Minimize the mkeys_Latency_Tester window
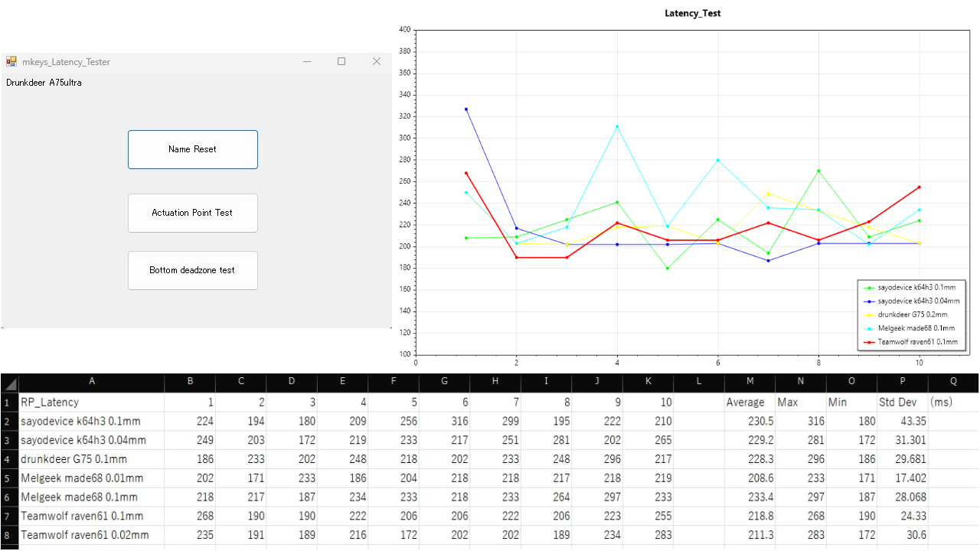The image size is (980, 551). tap(307, 61)
